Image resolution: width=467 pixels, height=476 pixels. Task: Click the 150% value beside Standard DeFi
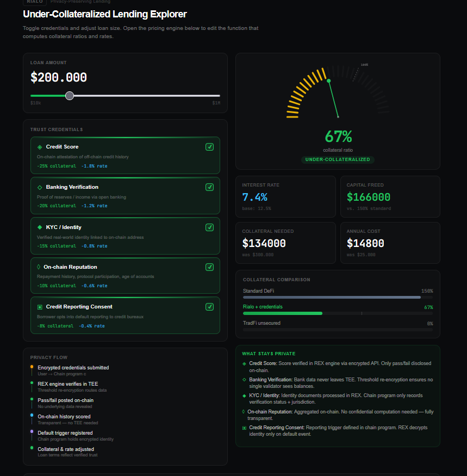(x=427, y=291)
